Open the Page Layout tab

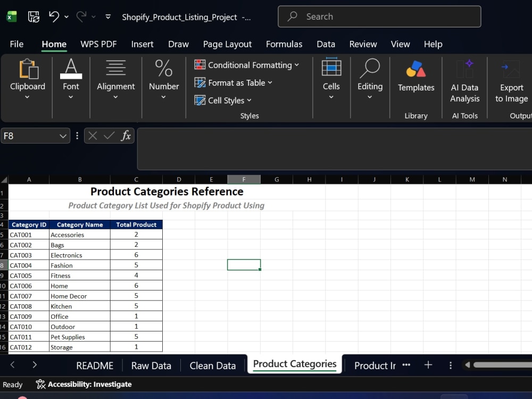[x=227, y=44]
